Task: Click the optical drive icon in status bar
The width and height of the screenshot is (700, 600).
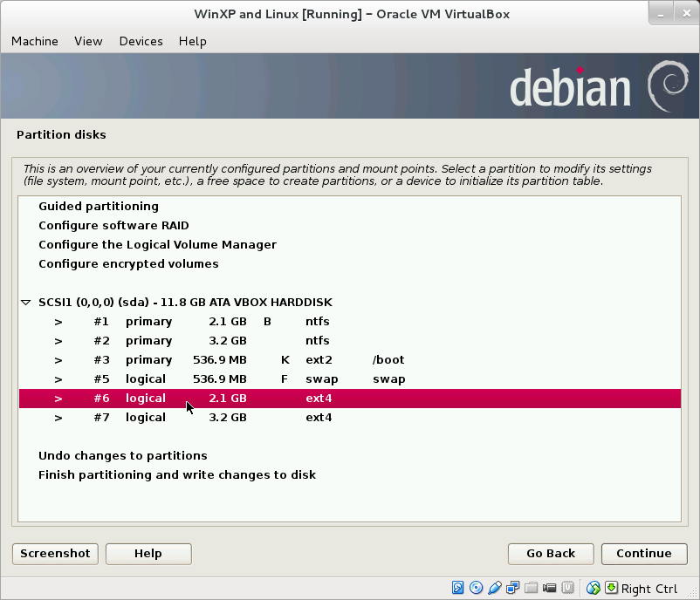Action: (476, 588)
